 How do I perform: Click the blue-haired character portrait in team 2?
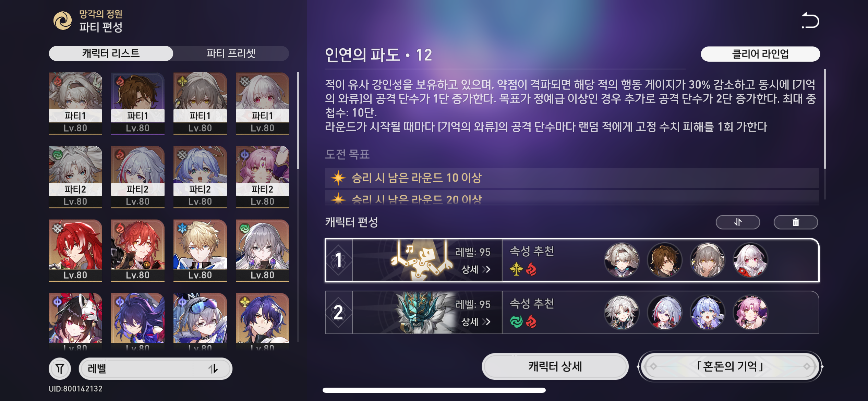(x=707, y=312)
